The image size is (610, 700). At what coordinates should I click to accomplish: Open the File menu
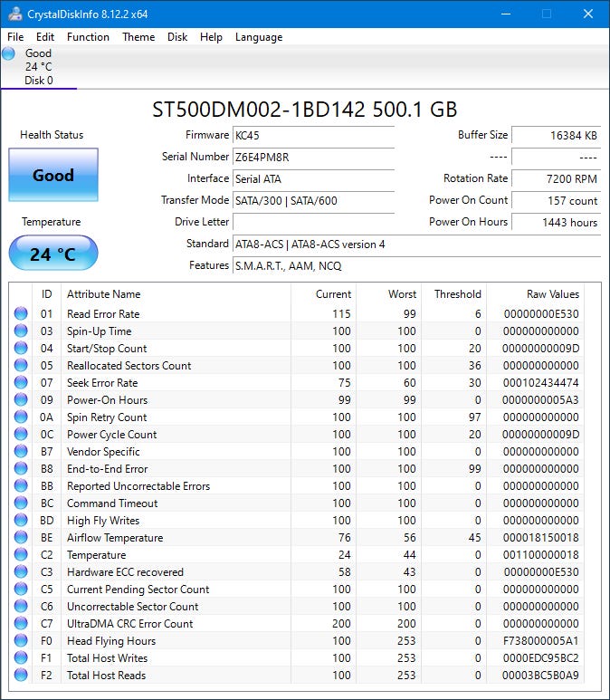(15, 37)
